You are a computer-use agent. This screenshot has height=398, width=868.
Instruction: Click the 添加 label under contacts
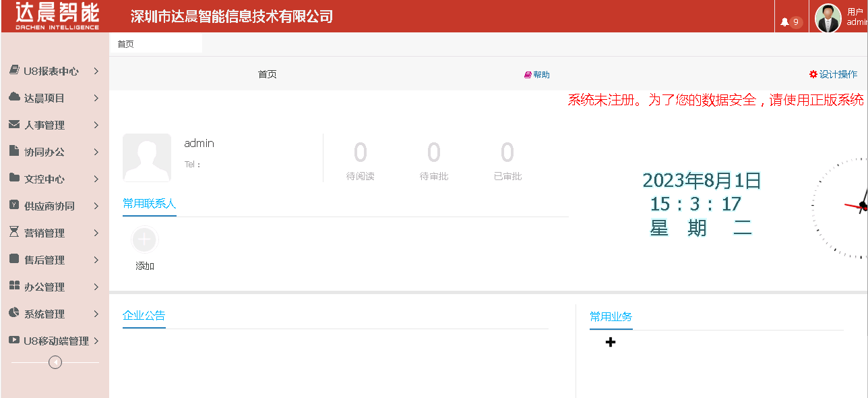point(145,266)
